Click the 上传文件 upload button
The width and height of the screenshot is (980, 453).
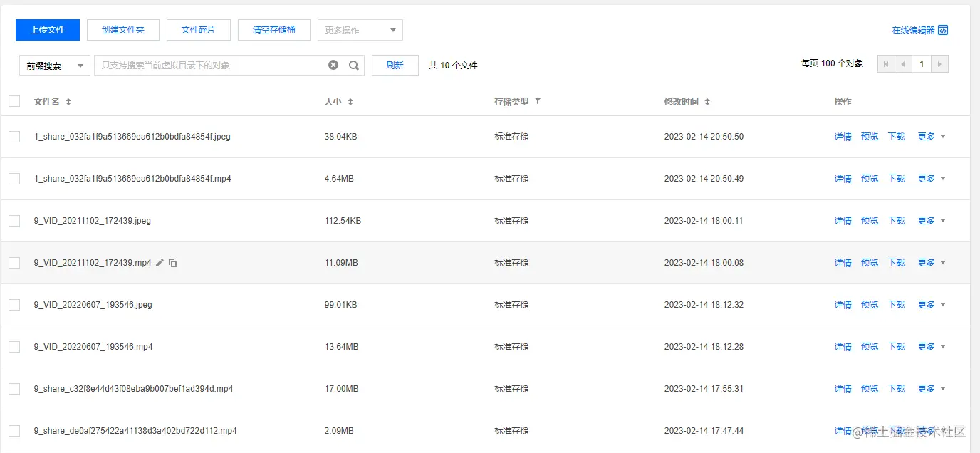(x=48, y=30)
